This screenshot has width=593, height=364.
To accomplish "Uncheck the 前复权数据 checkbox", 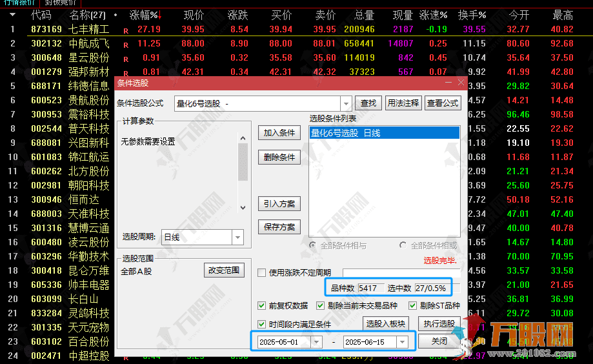I will (261, 305).
